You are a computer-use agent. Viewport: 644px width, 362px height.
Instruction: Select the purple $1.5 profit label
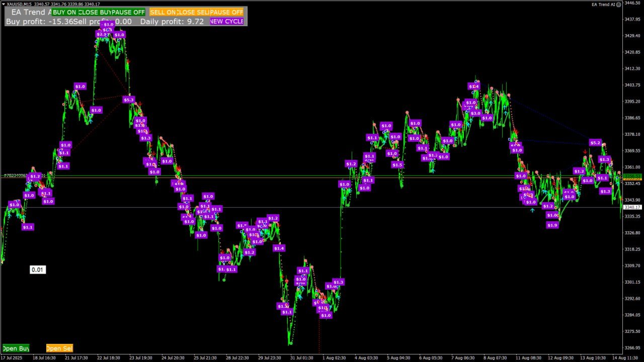point(397,164)
